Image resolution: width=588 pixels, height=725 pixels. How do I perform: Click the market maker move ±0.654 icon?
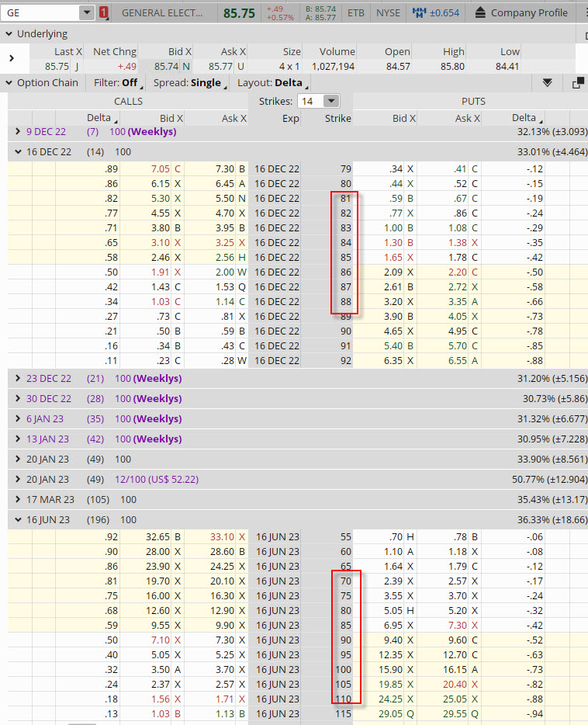[x=436, y=12]
